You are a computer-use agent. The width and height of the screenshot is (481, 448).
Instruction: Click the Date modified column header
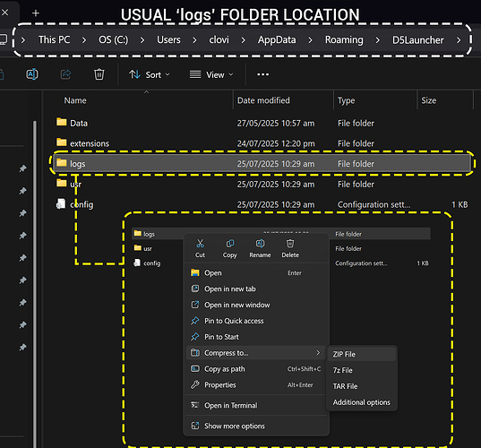pos(263,100)
